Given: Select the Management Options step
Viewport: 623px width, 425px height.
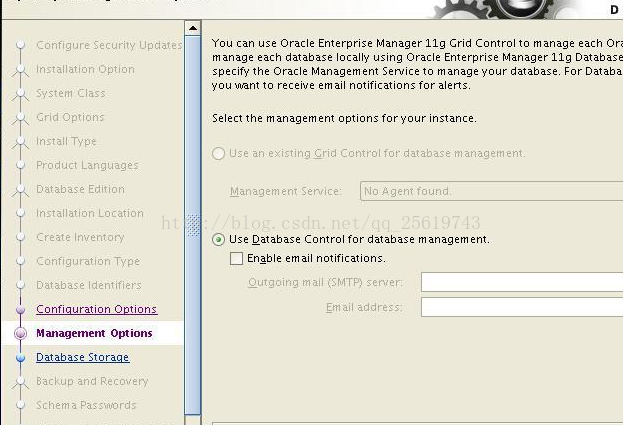Looking at the screenshot, I should pyautogui.click(x=94, y=333).
